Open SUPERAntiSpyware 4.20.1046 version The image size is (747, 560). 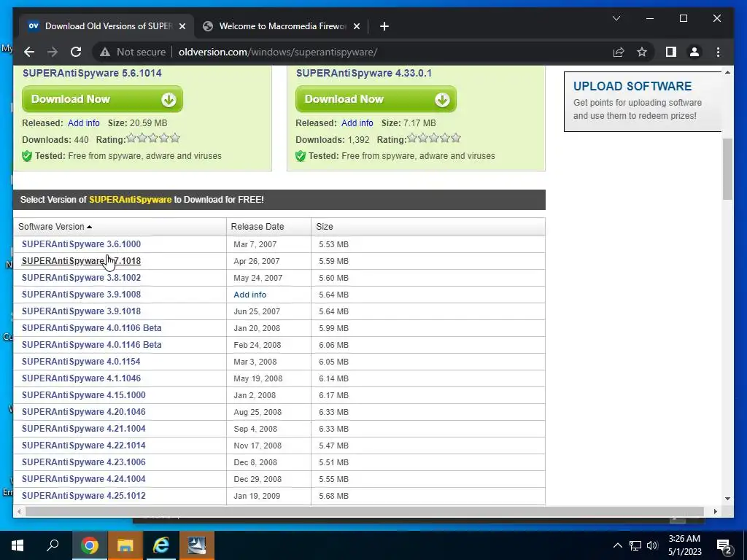(x=83, y=412)
